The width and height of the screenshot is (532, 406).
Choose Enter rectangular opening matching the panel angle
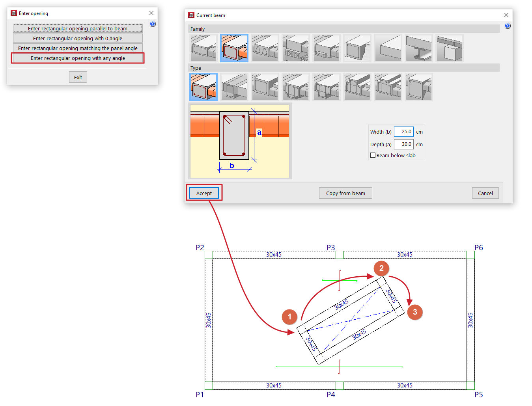tap(78, 48)
